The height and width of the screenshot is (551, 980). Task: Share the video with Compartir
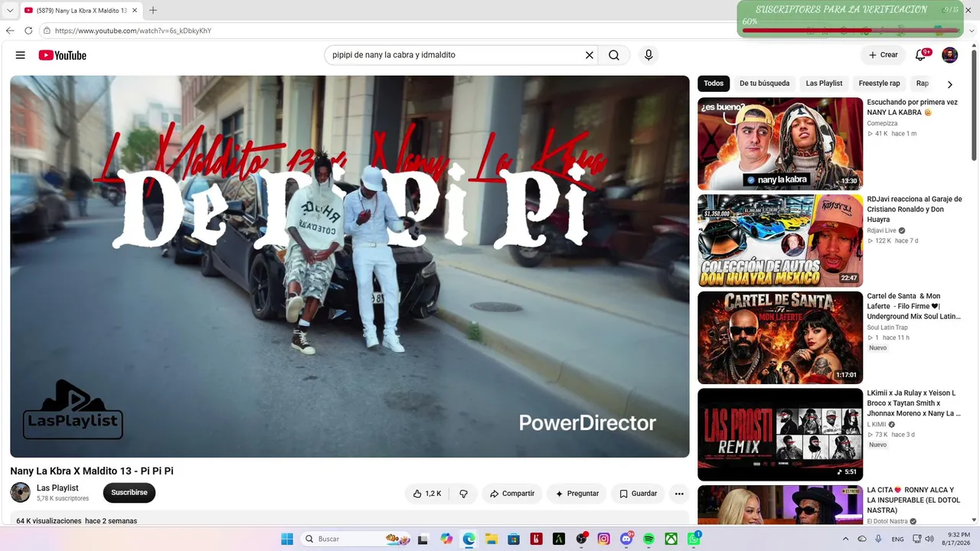click(512, 494)
